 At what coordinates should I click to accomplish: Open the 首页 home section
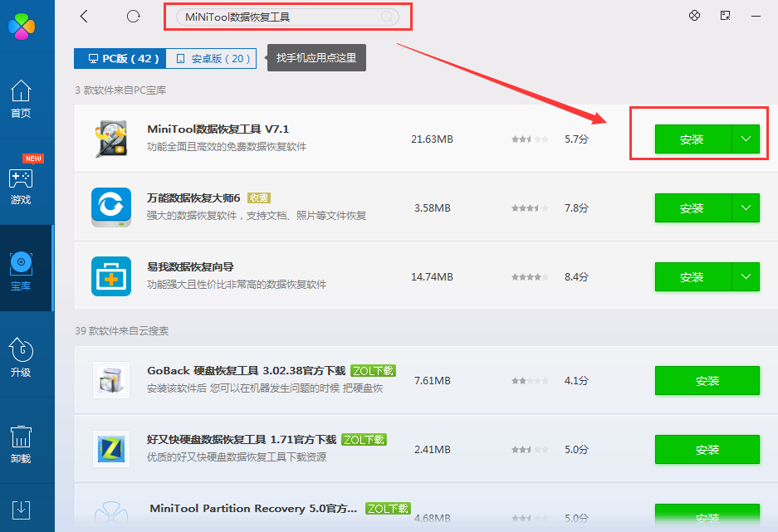pos(21,99)
